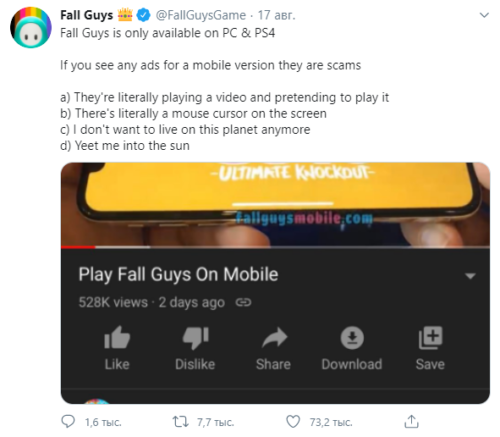500x437 pixels.
Task: Retweet this Fall Guys post
Action: click(x=180, y=422)
